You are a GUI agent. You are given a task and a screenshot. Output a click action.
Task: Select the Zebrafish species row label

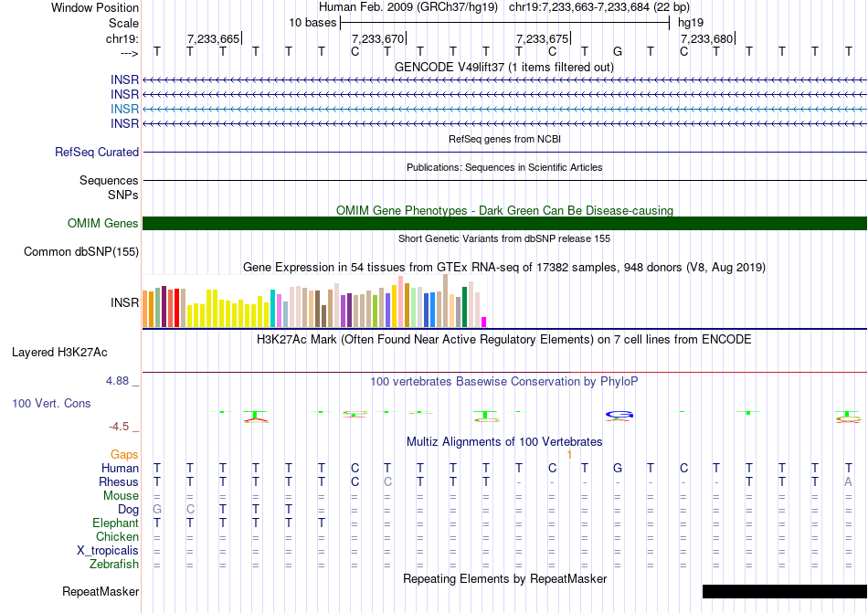(x=114, y=565)
